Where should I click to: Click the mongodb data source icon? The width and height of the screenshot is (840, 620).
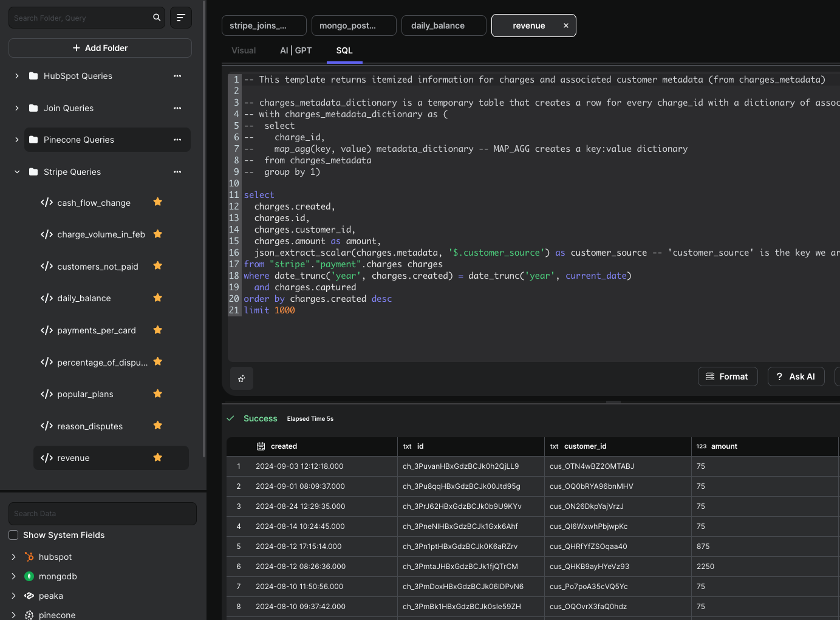point(29,576)
